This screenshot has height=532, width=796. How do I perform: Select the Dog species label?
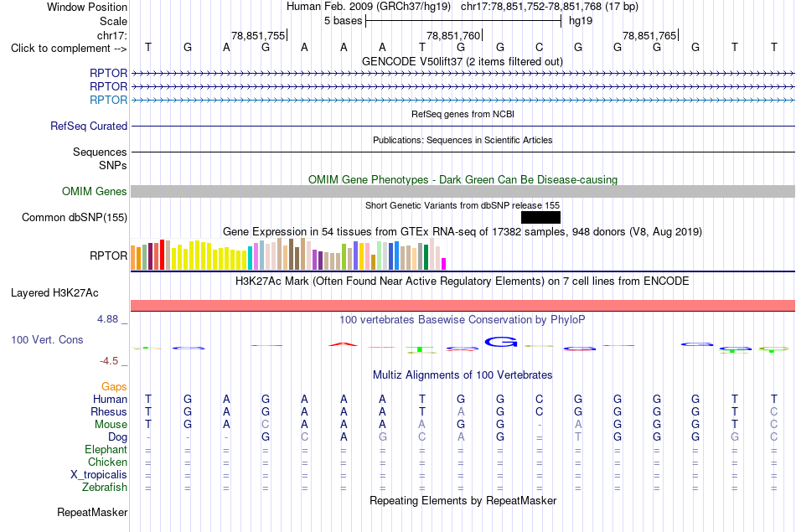tap(118, 437)
